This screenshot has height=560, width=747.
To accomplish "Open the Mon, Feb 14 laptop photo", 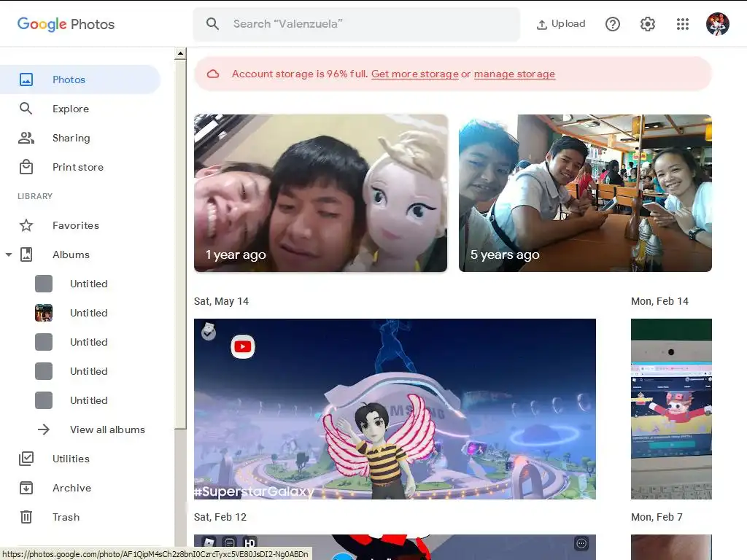I will (x=671, y=408).
